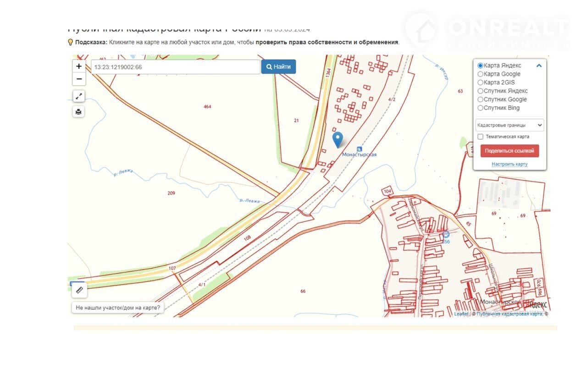The height and width of the screenshot is (392, 587).
Task: Open Настроить карту link
Action: point(509,164)
